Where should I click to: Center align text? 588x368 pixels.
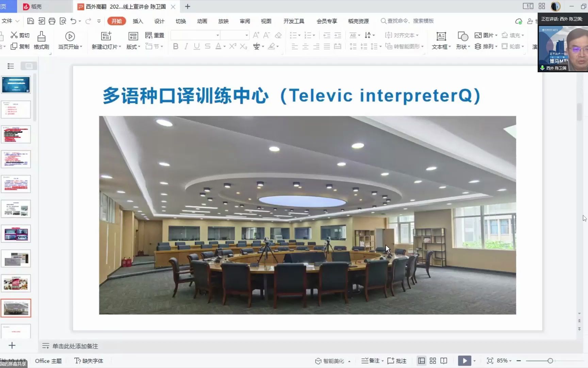point(306,46)
